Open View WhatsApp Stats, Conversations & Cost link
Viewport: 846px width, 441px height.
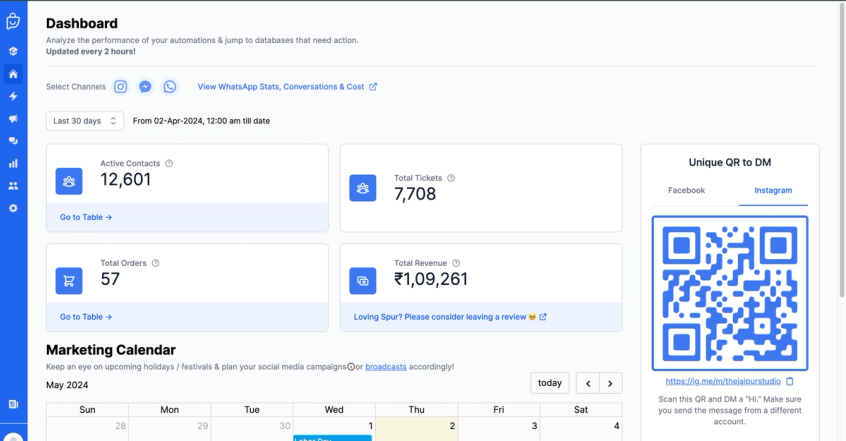(x=281, y=86)
